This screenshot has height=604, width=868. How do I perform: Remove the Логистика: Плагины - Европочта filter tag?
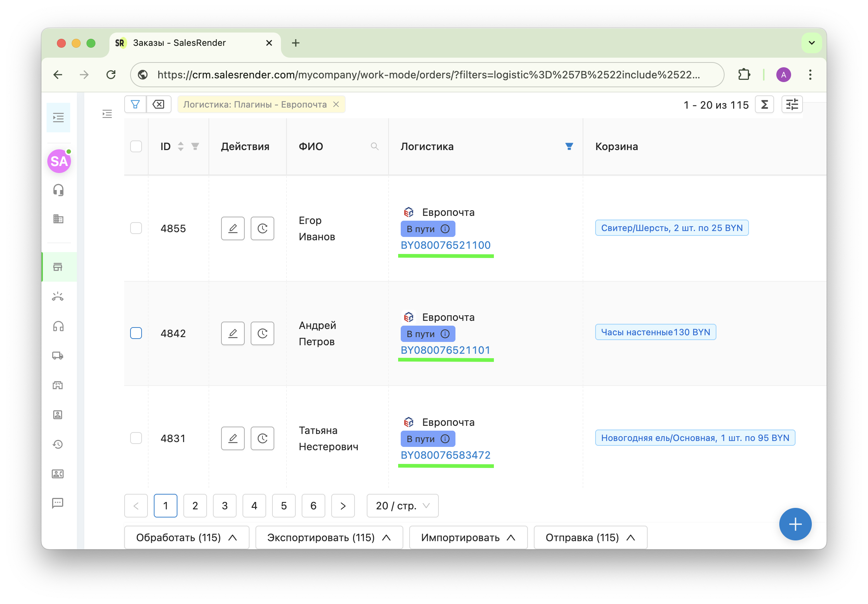[336, 104]
